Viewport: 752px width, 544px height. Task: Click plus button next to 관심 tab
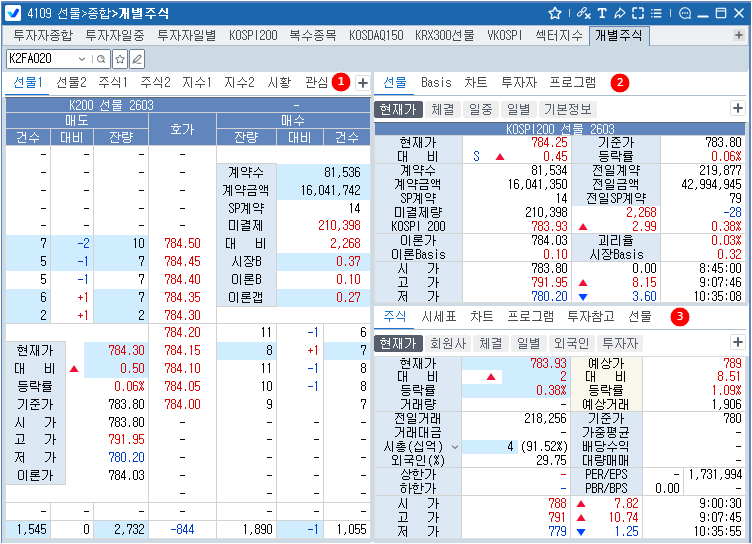coord(362,82)
